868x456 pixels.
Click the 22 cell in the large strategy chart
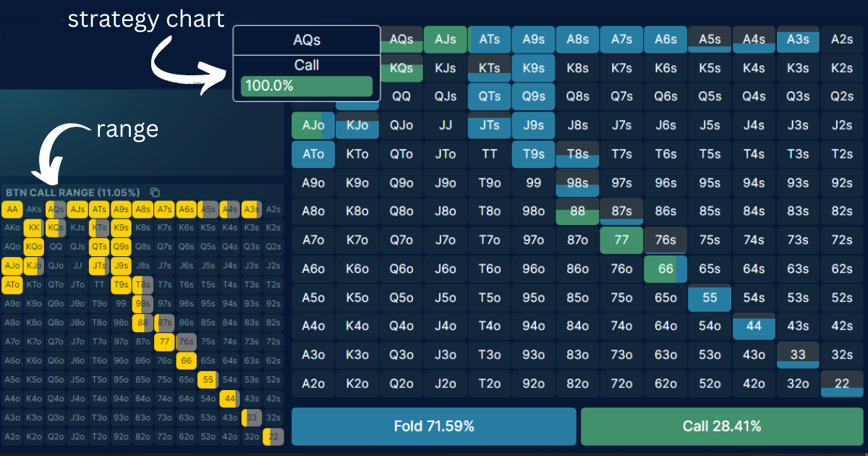[x=841, y=384]
